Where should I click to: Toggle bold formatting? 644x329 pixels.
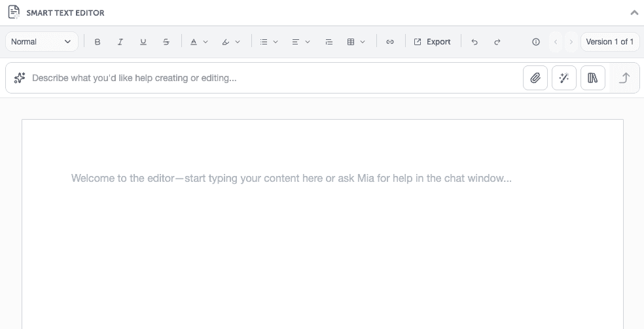point(98,42)
